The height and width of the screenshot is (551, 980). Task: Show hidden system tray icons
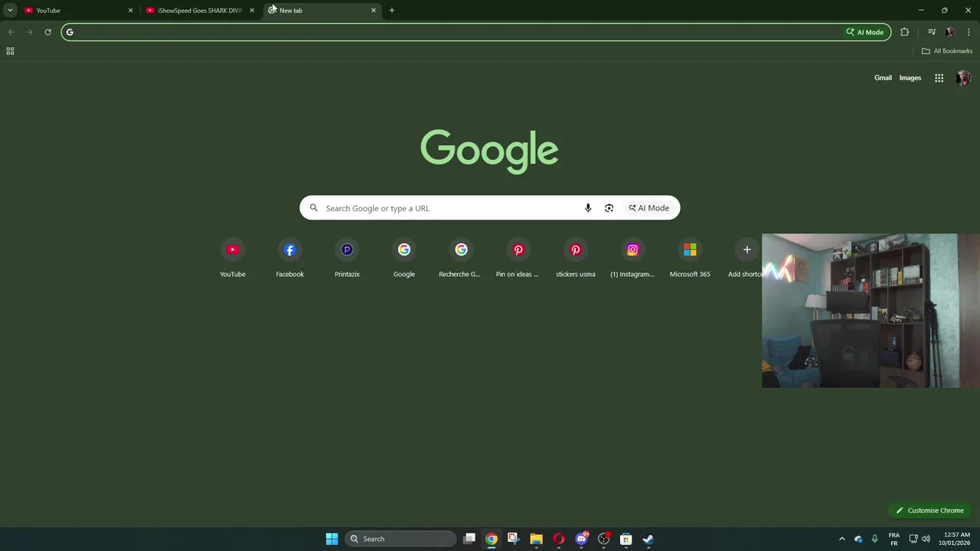click(x=842, y=539)
